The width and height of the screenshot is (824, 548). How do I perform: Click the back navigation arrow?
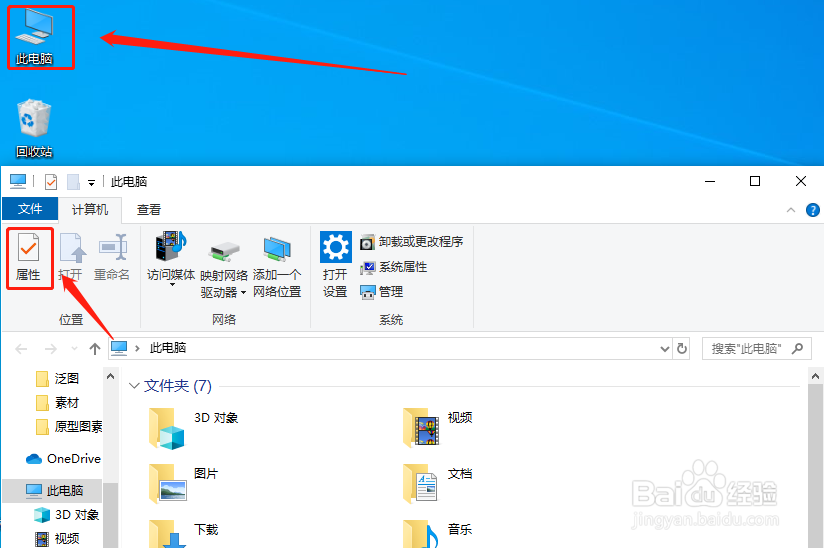click(x=22, y=349)
